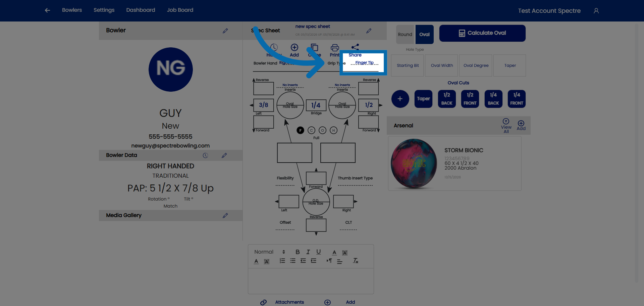The width and height of the screenshot is (644, 306).
Task: Open the Settings nav item
Action: click(104, 10)
